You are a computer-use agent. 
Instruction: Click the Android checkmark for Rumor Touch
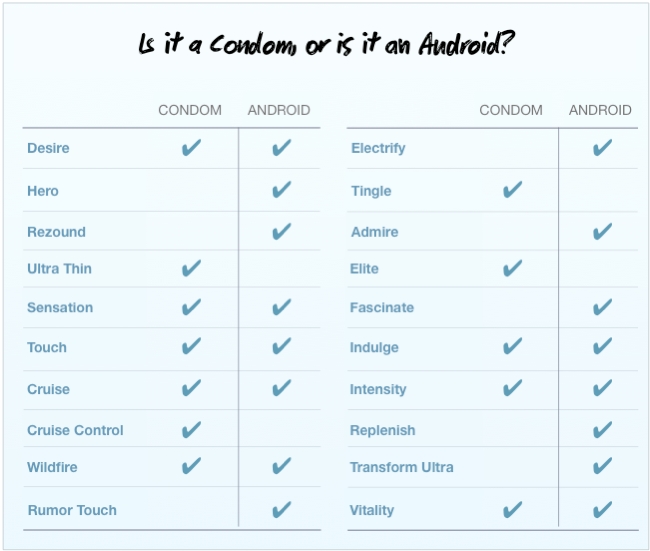[x=281, y=510]
